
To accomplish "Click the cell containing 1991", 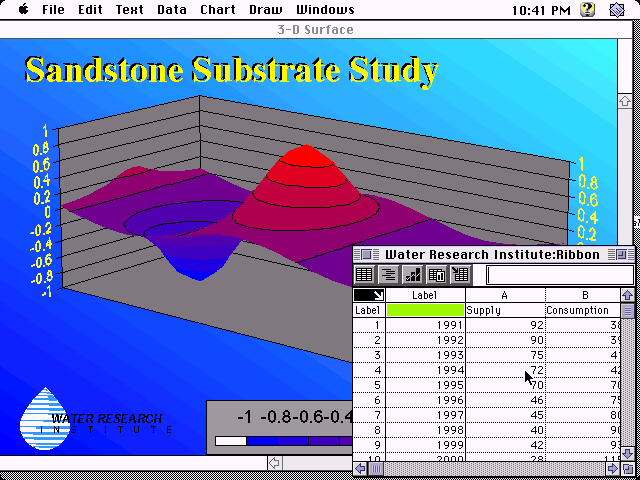I will [425, 325].
